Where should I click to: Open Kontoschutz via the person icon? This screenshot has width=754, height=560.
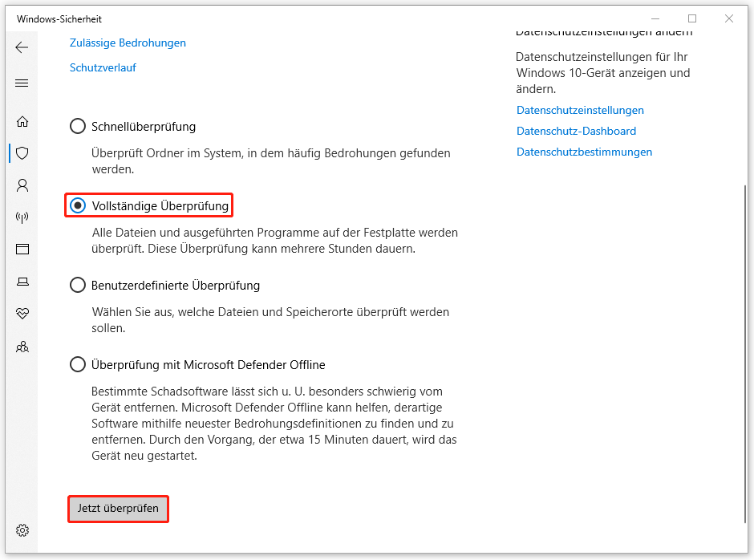coord(22,185)
